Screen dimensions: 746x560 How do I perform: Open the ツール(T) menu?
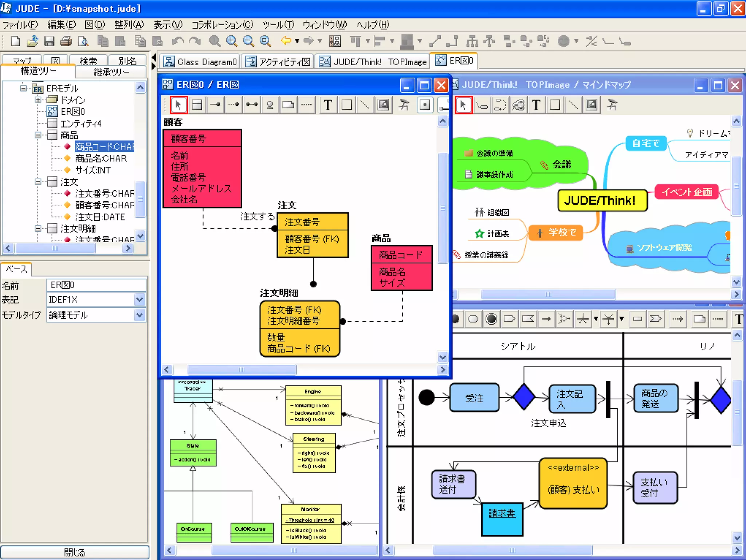click(x=278, y=25)
